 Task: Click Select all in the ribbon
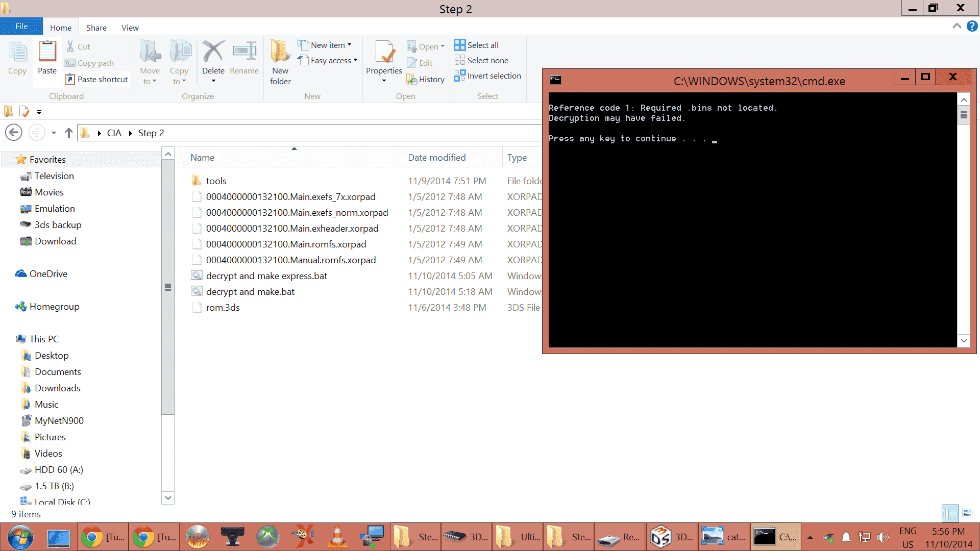pos(477,45)
